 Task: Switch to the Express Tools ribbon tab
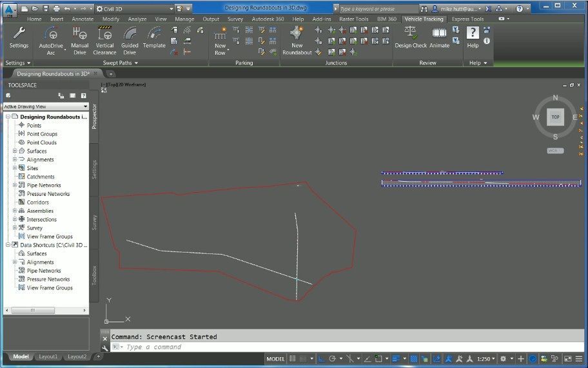467,19
